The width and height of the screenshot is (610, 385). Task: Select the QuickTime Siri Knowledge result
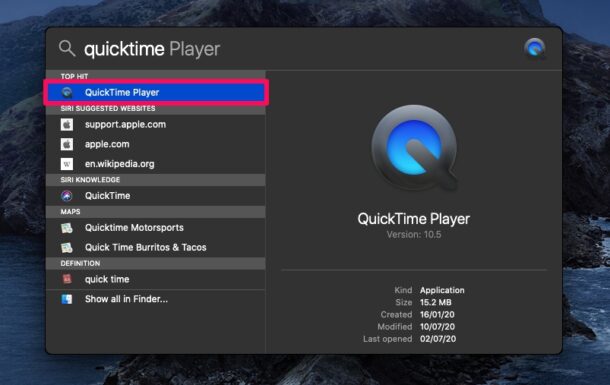click(x=156, y=196)
